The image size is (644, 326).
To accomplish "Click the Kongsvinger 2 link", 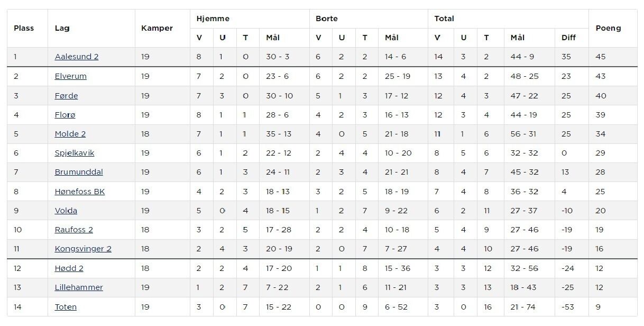I will [x=83, y=249].
